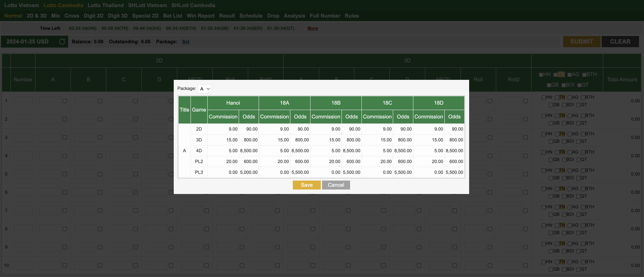Switch to Lotto Thailand tab
This screenshot has height=277, width=644.
point(105,5)
